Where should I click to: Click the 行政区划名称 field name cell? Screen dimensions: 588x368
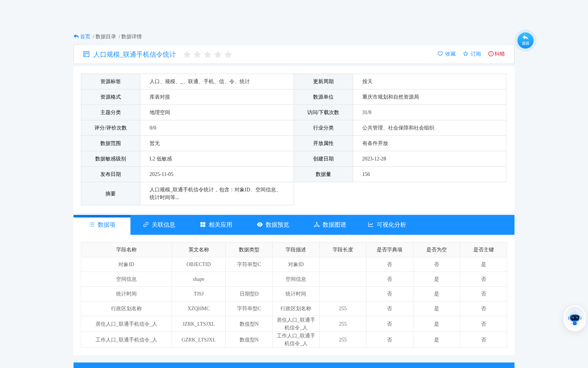(x=126, y=308)
